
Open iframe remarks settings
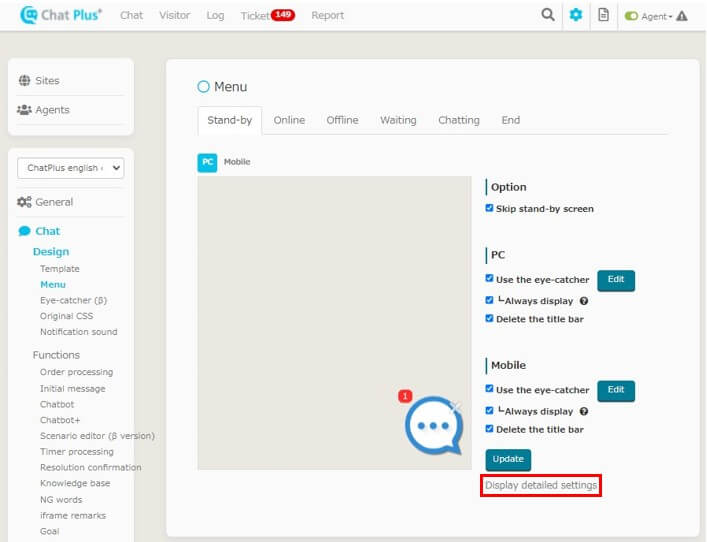(73, 515)
